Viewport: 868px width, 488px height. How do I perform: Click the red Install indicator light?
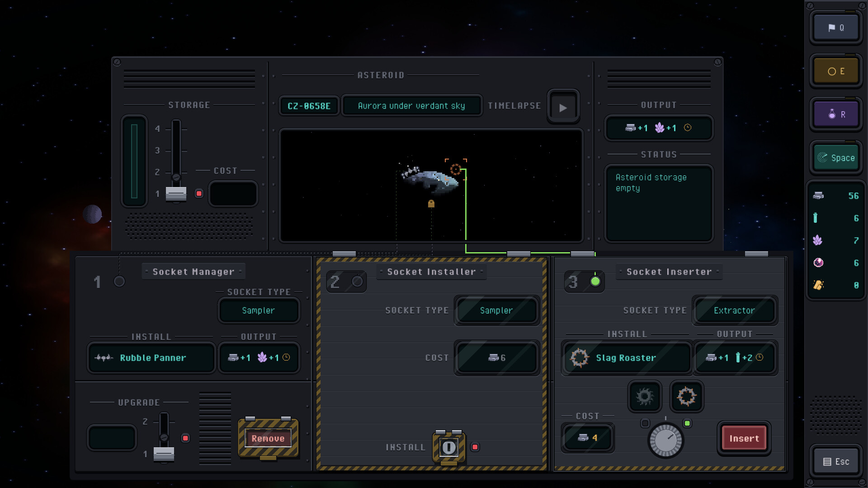(x=475, y=447)
